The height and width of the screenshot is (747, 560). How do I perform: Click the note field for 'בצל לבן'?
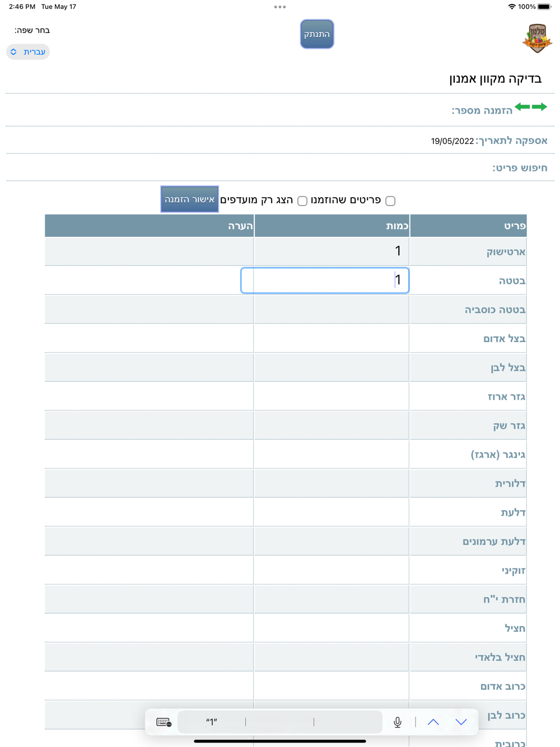(x=150, y=367)
